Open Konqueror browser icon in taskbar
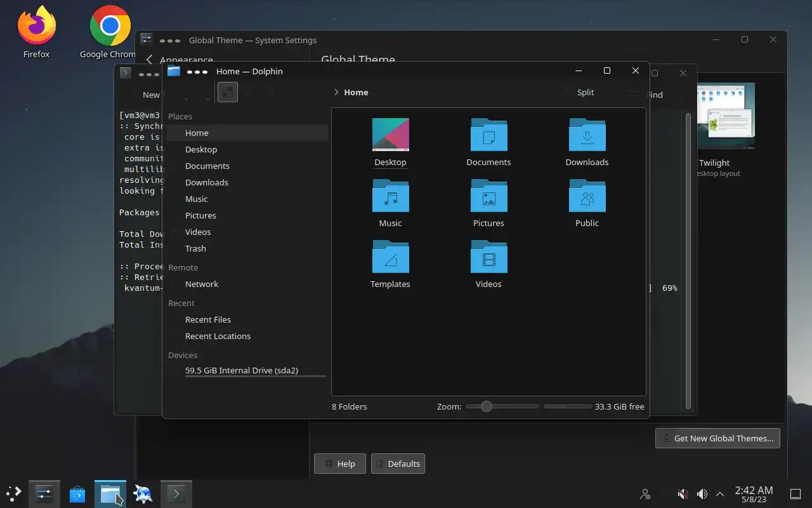This screenshot has height=508, width=812. (143, 493)
